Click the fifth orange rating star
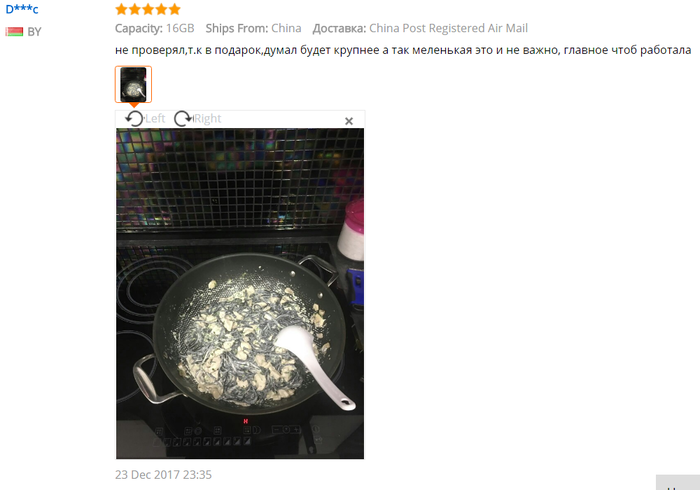This screenshot has height=490, width=700. click(175, 9)
